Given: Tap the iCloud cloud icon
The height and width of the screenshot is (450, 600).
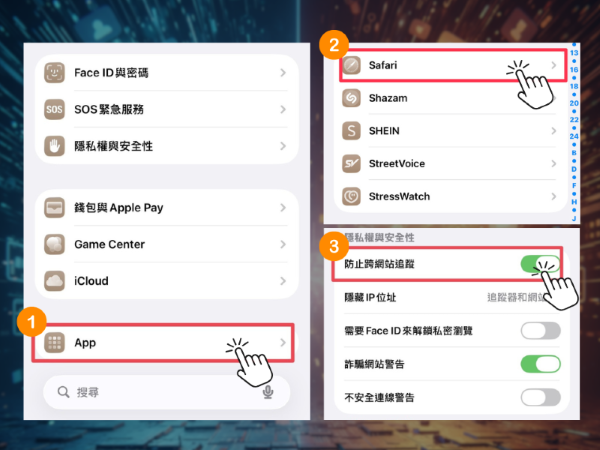Looking at the screenshot, I should tap(54, 281).
